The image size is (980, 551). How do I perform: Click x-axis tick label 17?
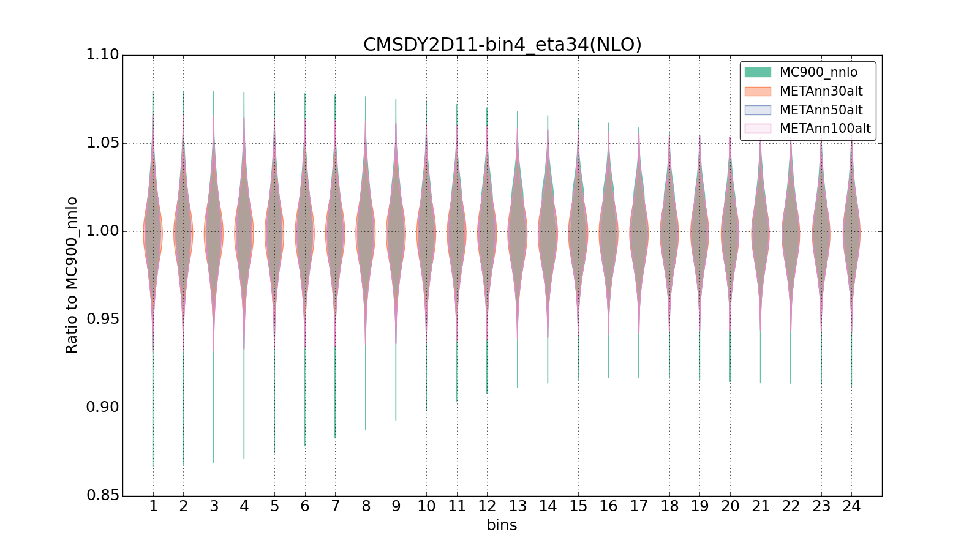[x=639, y=506]
